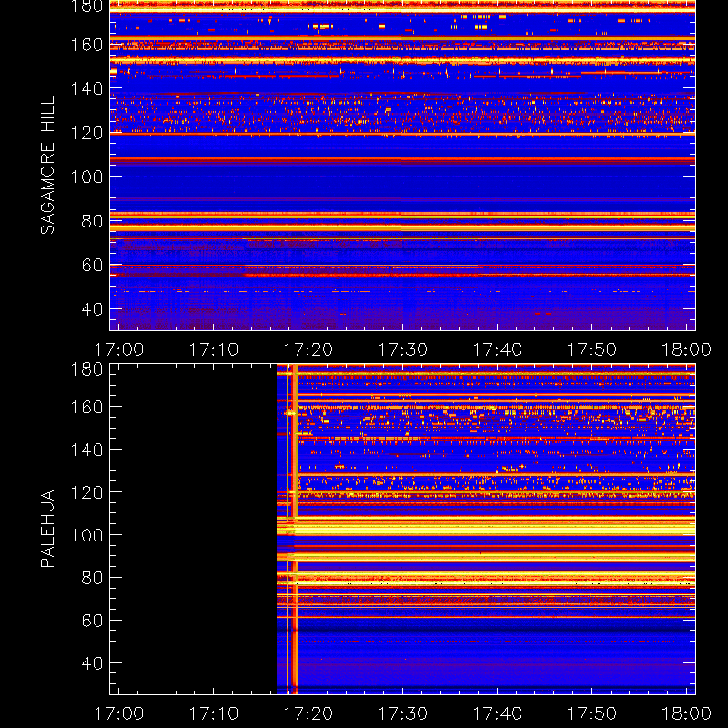This screenshot has width=728, height=728.
Task: Select the 140 tick label on Palehua axis
Action: (x=86, y=450)
